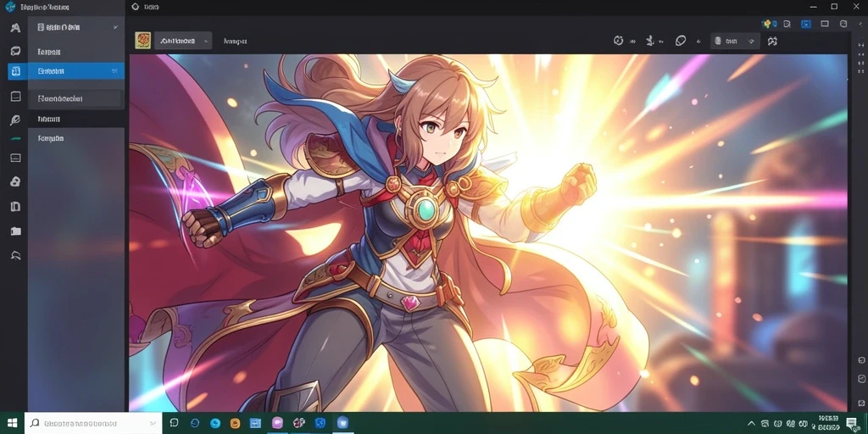Image resolution: width=868 pixels, height=434 pixels.
Task: Open the dropdown next to the artwork thumbnail
Action: click(183, 41)
